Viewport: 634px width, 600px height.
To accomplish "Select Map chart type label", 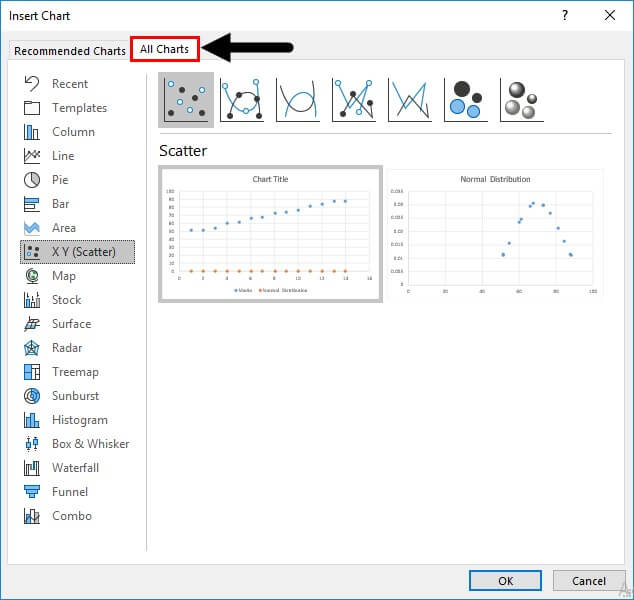I will pos(64,276).
